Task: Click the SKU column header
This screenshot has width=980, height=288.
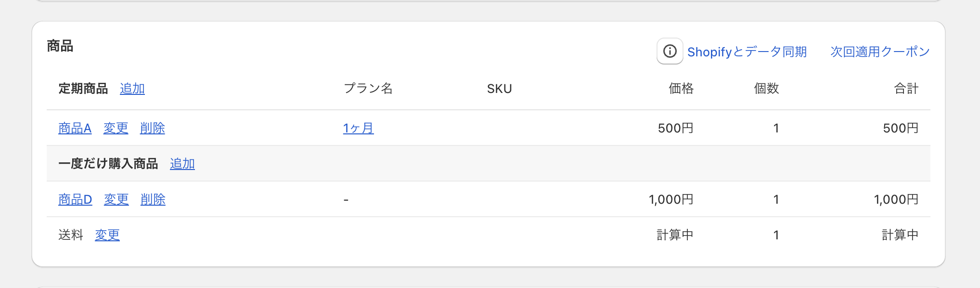Action: [x=499, y=89]
